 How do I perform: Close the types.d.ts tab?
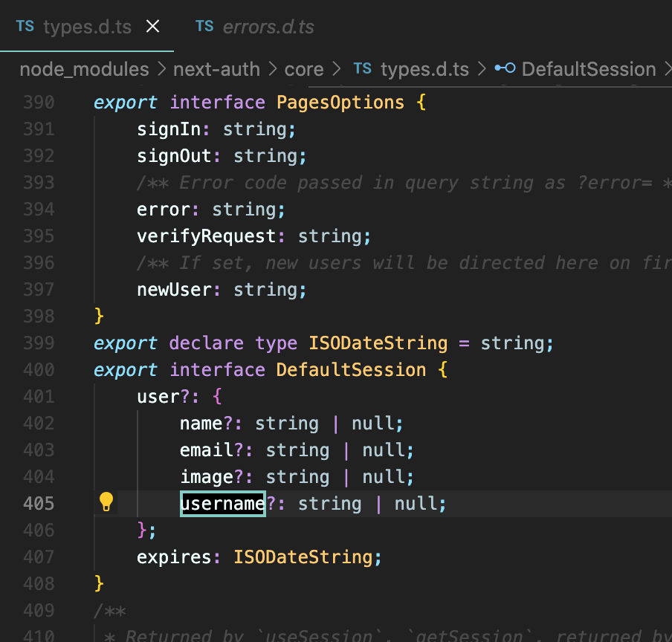click(x=152, y=25)
